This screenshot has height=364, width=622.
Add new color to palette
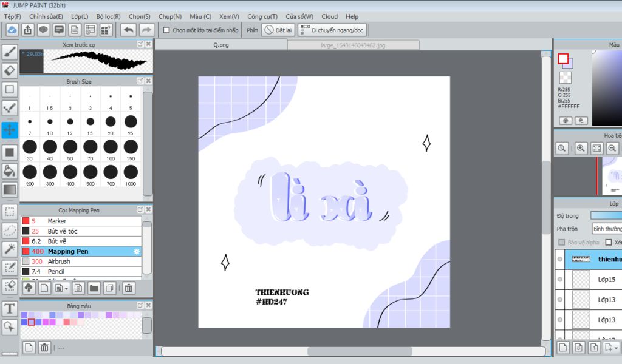[x=29, y=348]
